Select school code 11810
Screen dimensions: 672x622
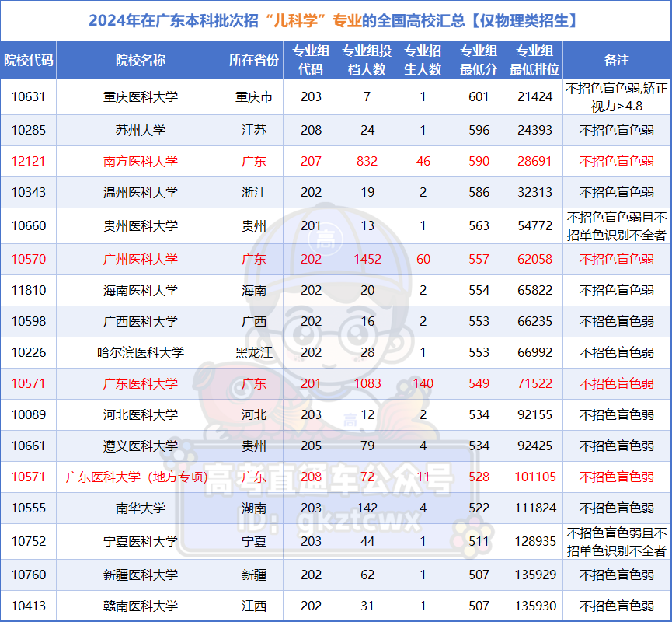click(28, 291)
